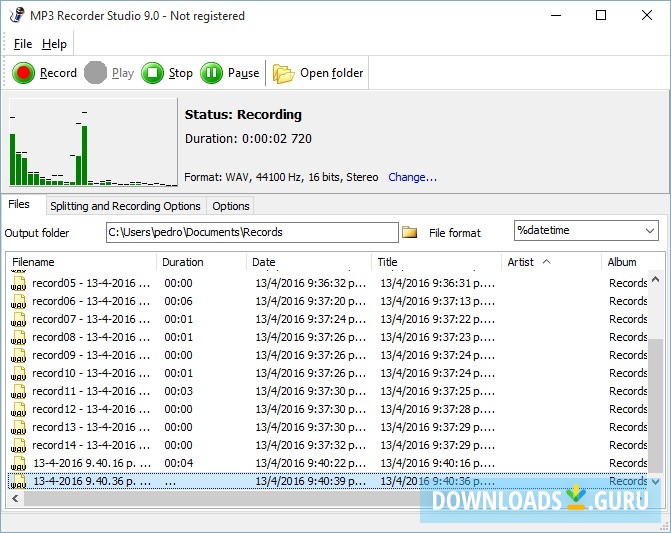Click the horizontal scroll left arrow
Screen dimensions: 671x533
15,498
